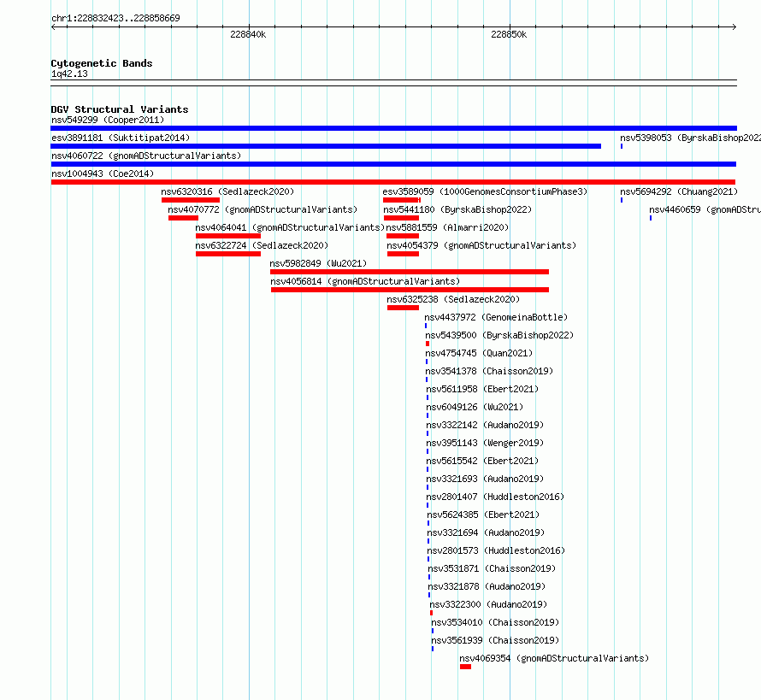
Task: Select nsv3321878 (Audano2019) label
Action: [487, 586]
